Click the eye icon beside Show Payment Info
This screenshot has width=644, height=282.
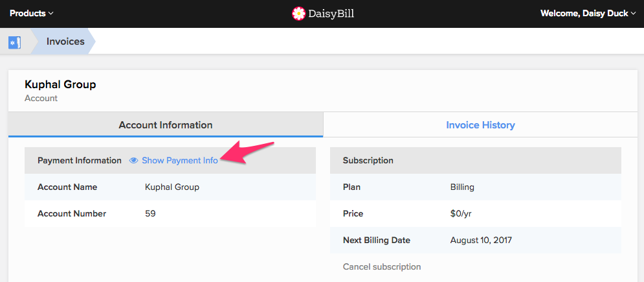pos(133,161)
